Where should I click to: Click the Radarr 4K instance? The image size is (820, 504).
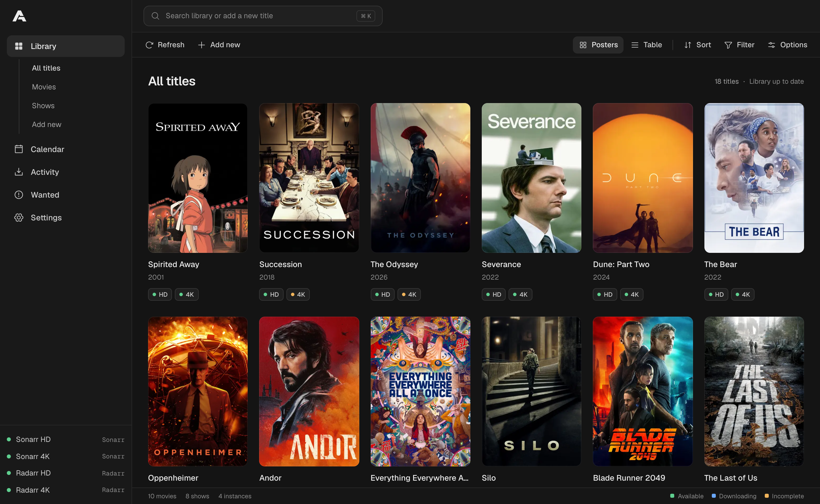pos(66,490)
